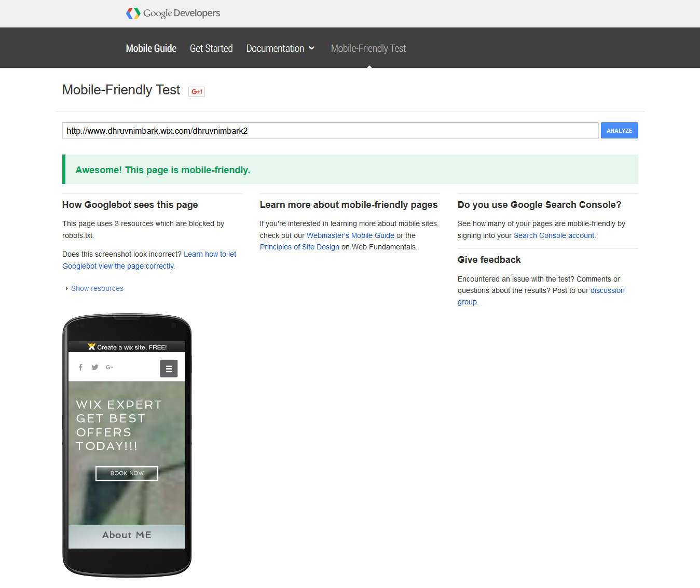The width and height of the screenshot is (700, 588).
Task: Click the 'Give feedback' heading
Action: point(489,260)
